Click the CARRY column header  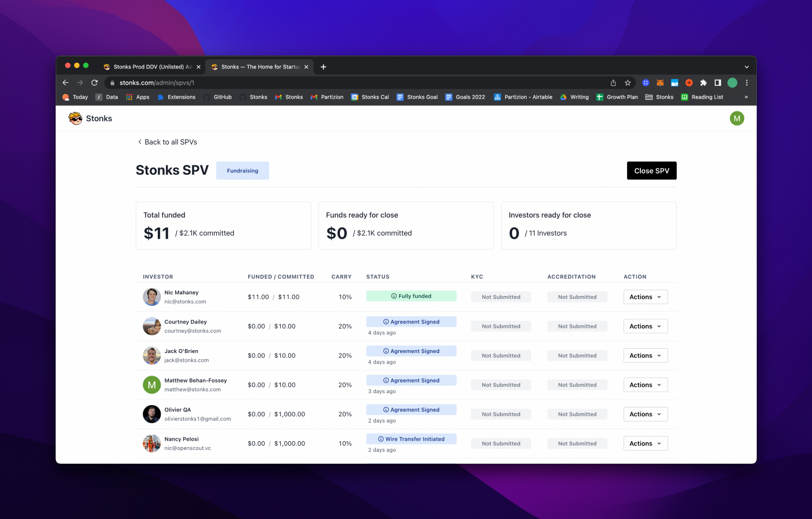342,277
